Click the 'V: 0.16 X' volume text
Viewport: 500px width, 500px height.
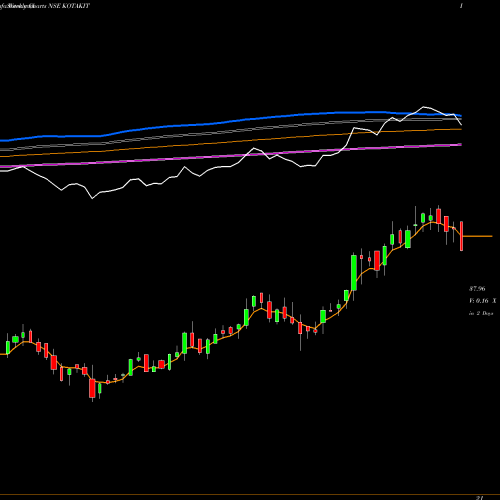(x=483, y=301)
